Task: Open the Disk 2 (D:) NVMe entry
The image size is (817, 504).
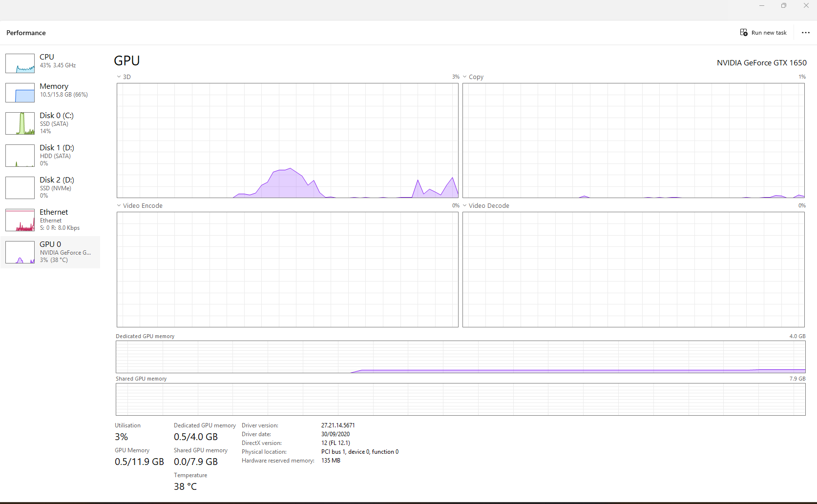Action: [51, 187]
